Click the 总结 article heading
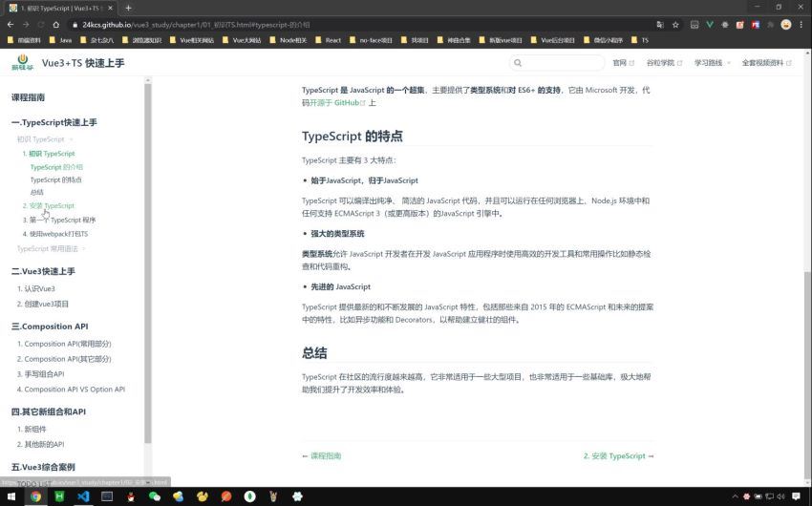Screen dimensions: 812x506 pyautogui.click(x=314, y=353)
